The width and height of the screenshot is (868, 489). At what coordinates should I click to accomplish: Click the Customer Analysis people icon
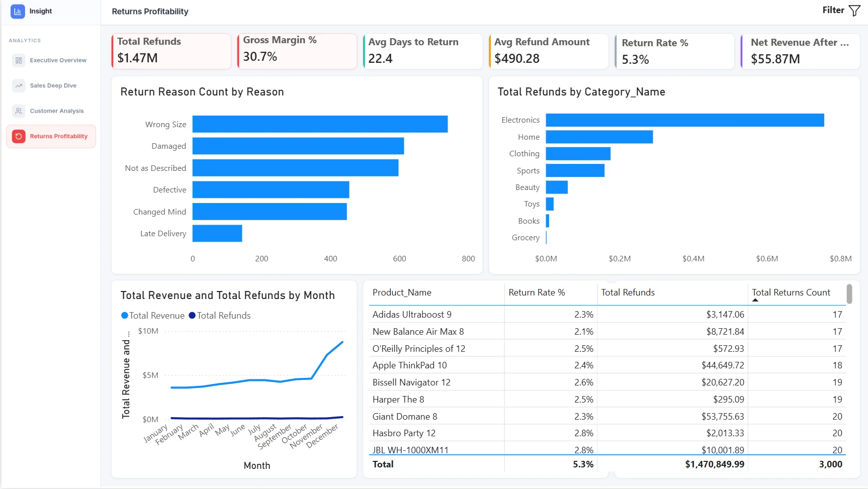coord(19,111)
